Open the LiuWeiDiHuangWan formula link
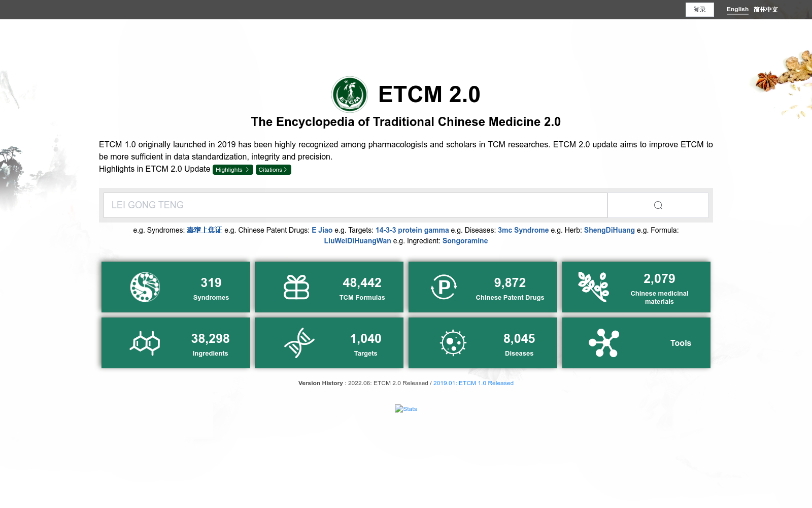812x508 pixels. click(x=358, y=241)
